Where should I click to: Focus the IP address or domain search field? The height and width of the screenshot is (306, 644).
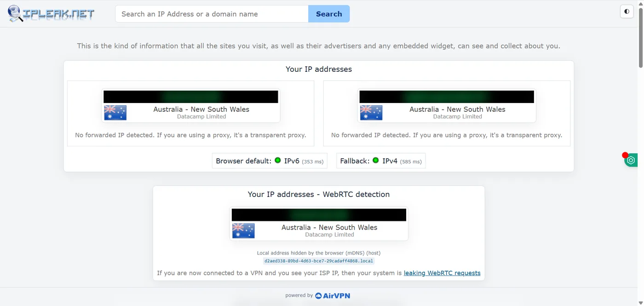click(x=212, y=14)
